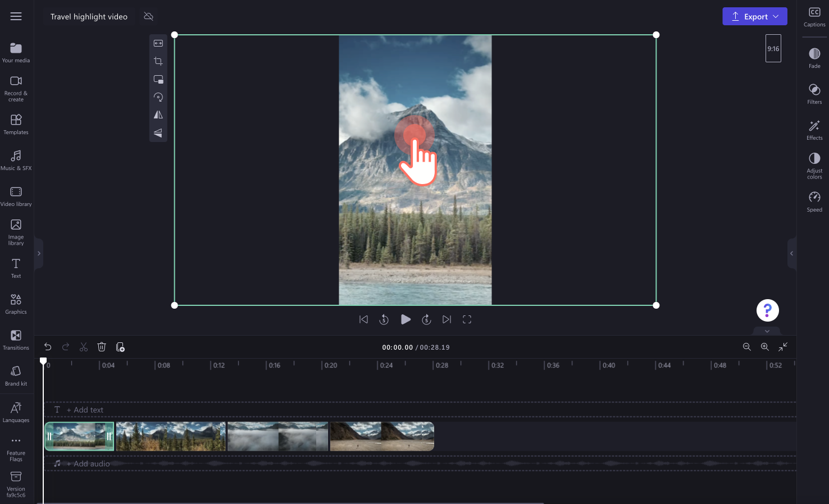Change the 9:16 aspect ratio

(773, 49)
